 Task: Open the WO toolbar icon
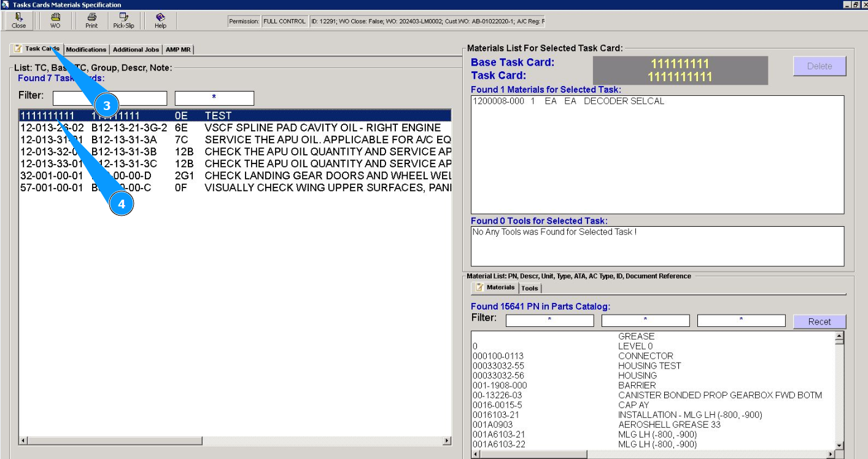[55, 21]
